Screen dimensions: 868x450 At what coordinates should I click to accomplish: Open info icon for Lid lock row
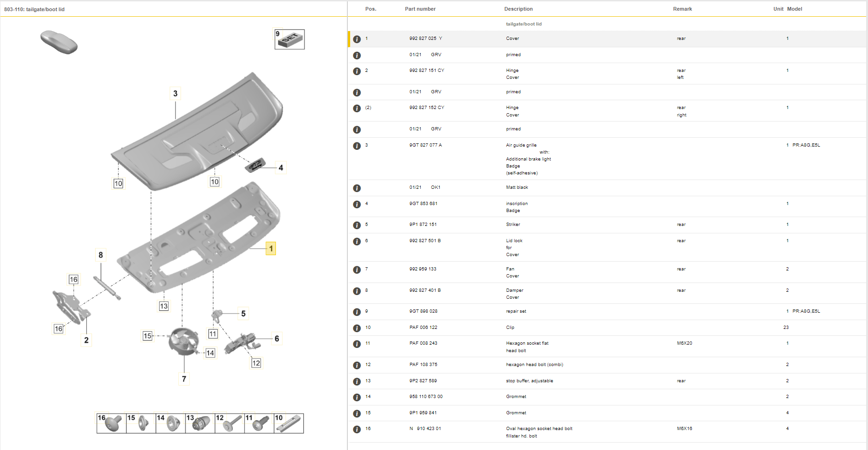[x=357, y=242]
